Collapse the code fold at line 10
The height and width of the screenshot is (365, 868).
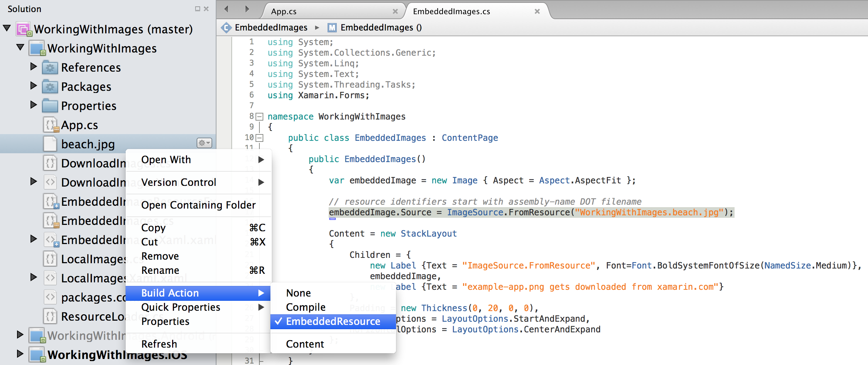coord(259,138)
